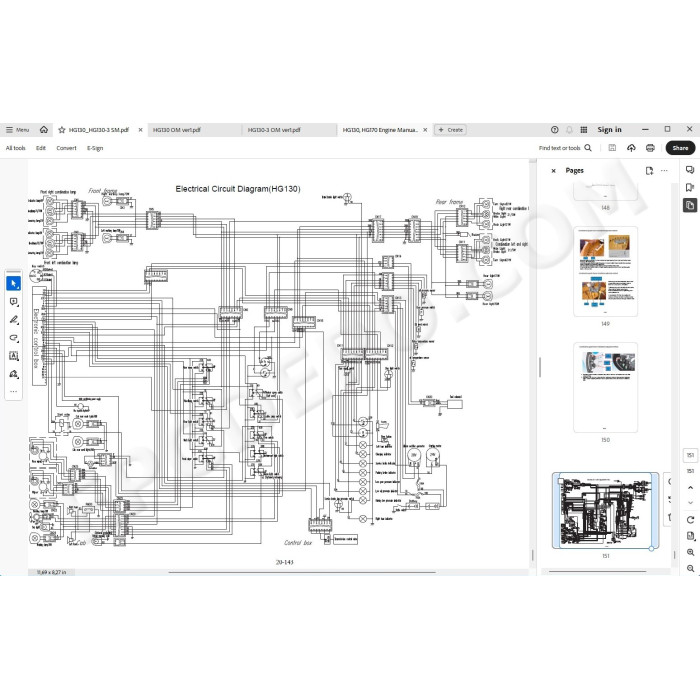Select page 151 thumbnail
Screen dimensions: 700x700
(x=605, y=510)
